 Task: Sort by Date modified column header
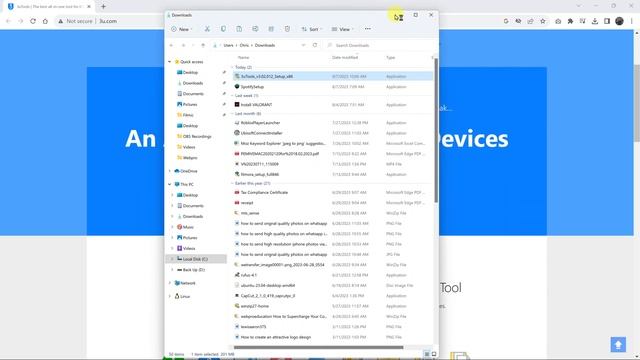point(345,58)
